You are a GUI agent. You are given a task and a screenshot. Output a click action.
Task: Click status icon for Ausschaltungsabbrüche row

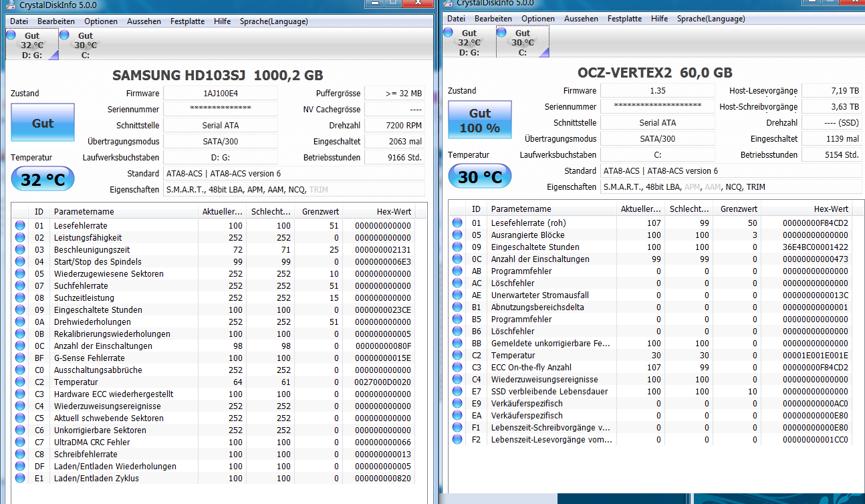click(x=20, y=370)
